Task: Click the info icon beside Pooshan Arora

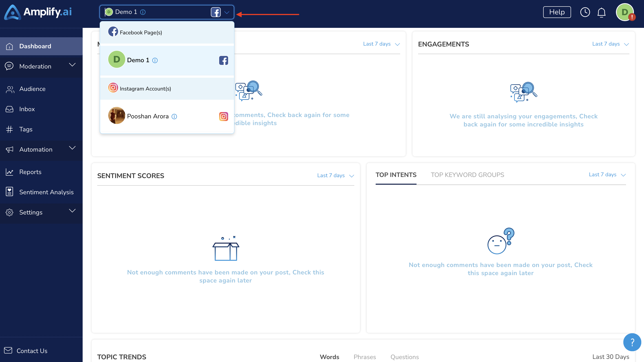Action: coord(174,117)
